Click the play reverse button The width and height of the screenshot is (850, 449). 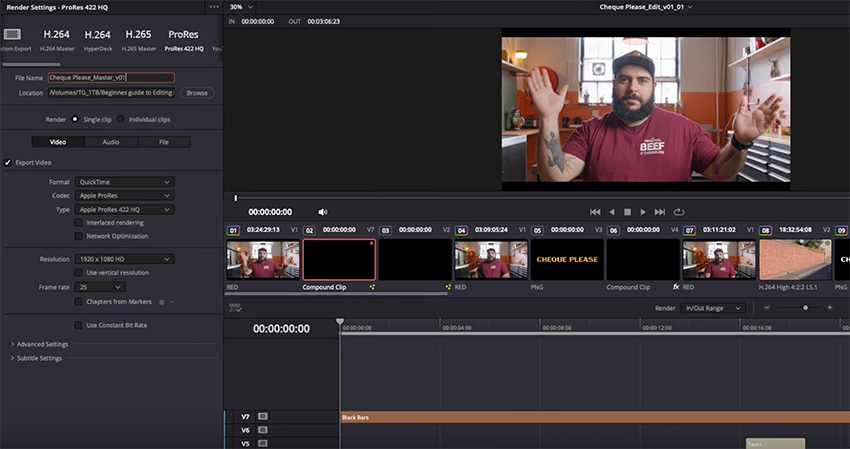tap(612, 212)
